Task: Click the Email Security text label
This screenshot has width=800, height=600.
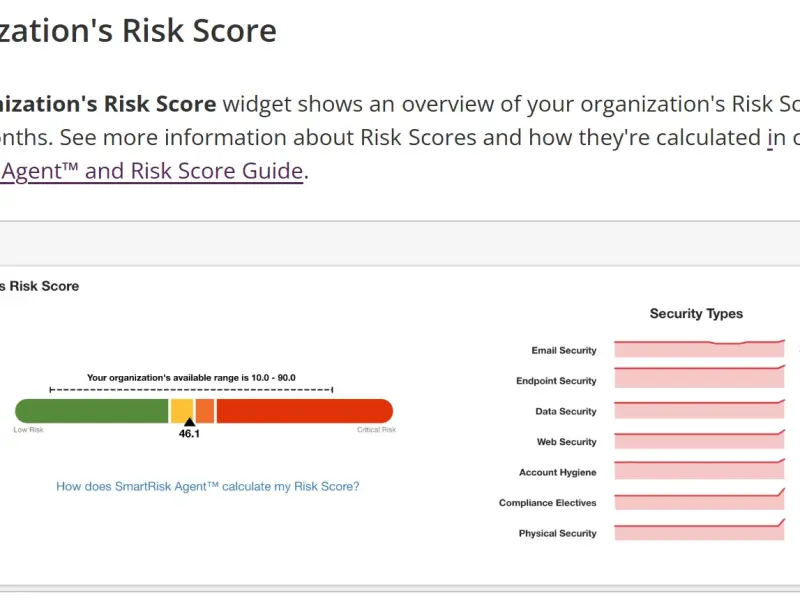Action: click(x=564, y=351)
